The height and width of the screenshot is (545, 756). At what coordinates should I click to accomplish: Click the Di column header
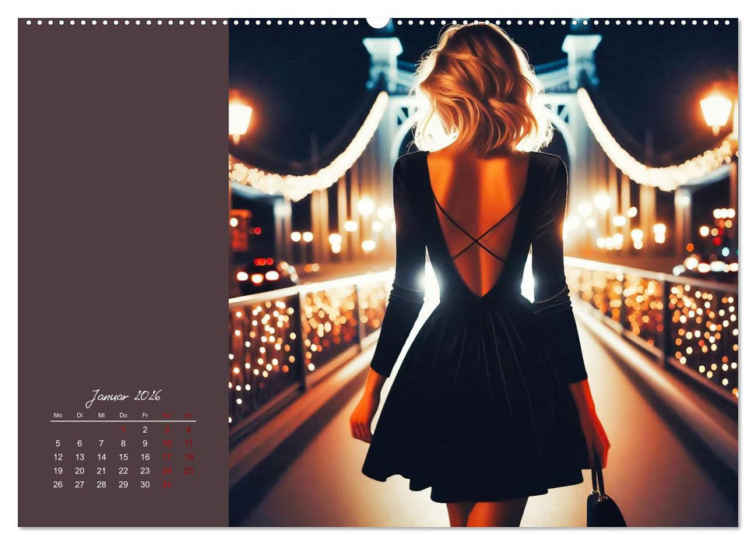(x=79, y=414)
